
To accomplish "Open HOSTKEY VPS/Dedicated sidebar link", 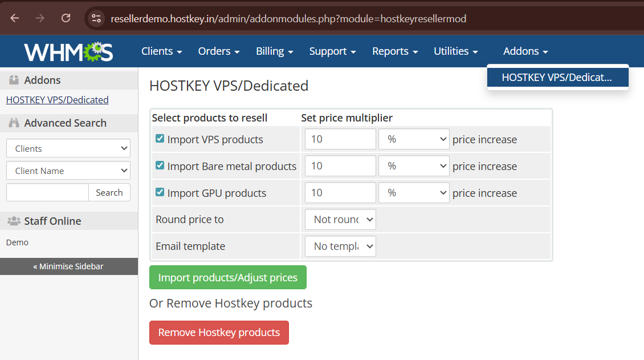I will point(57,100).
